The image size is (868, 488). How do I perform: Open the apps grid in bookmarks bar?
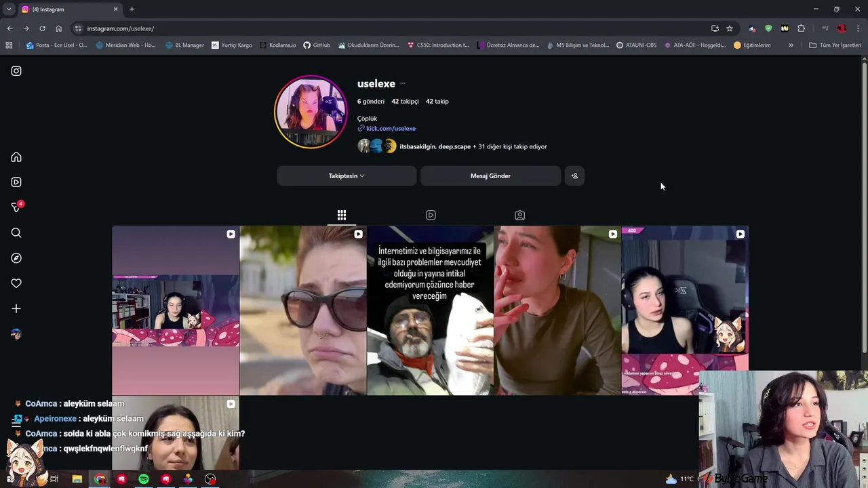(x=9, y=45)
